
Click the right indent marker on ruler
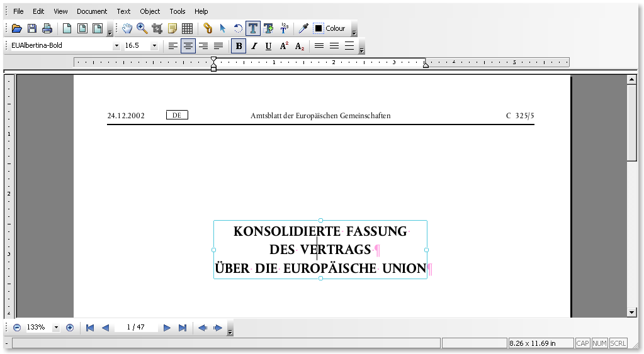click(426, 64)
